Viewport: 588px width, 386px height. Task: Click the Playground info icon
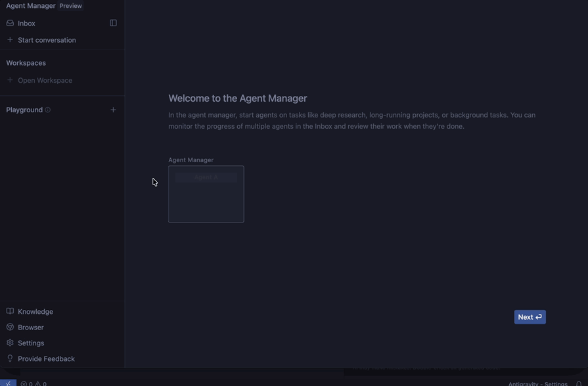point(47,109)
